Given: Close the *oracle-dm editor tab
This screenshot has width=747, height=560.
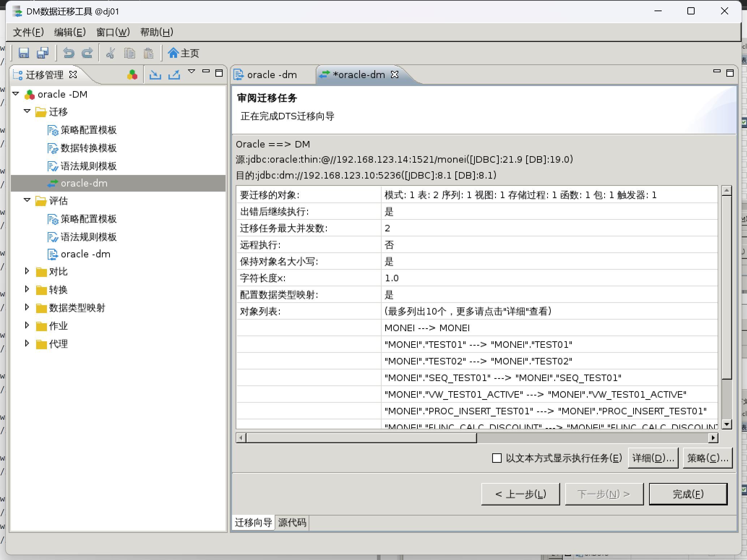Looking at the screenshot, I should click(395, 74).
